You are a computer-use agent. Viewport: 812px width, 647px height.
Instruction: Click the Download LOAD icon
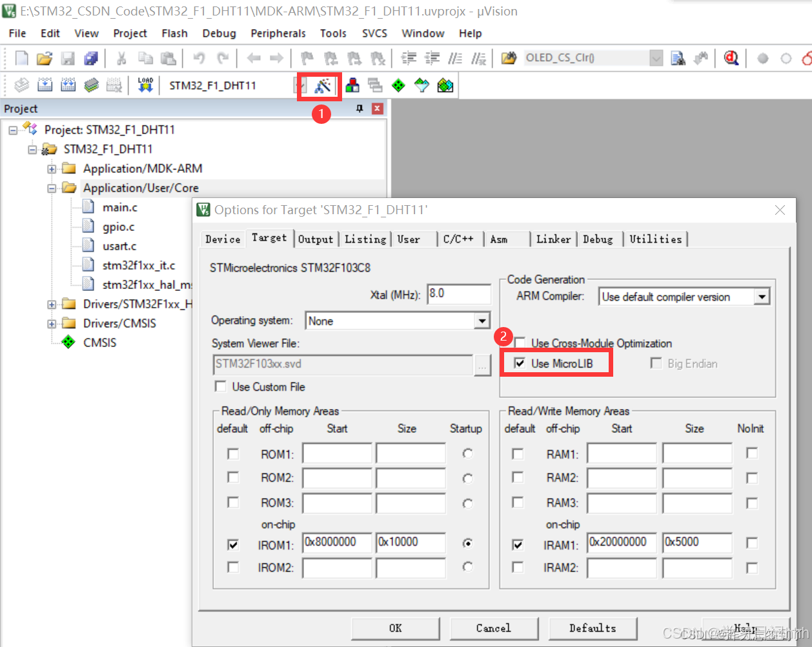(145, 85)
